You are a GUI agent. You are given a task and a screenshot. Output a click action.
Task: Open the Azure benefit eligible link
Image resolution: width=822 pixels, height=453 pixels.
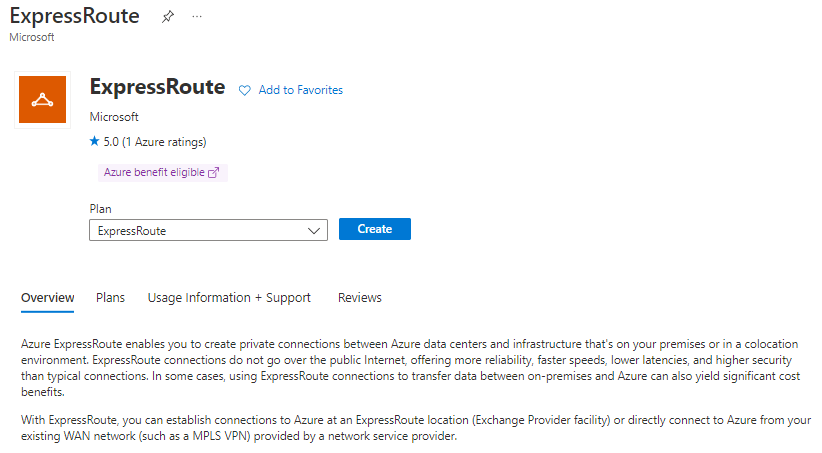pos(154,172)
